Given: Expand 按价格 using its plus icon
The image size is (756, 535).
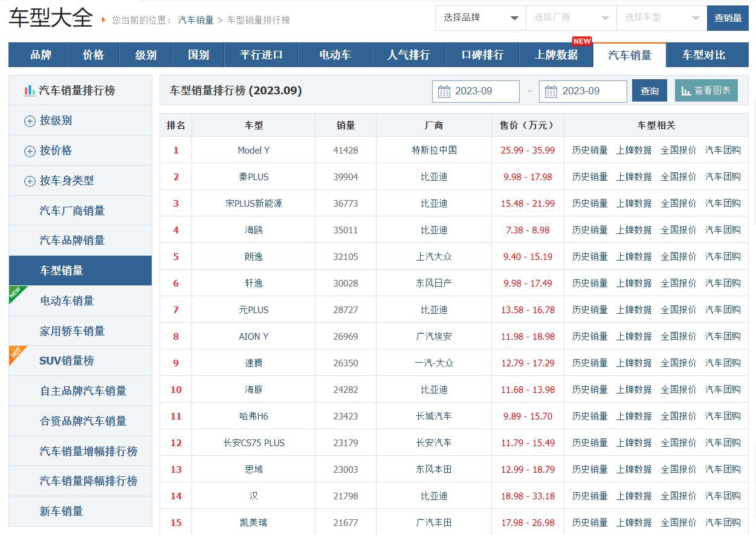Looking at the screenshot, I should pyautogui.click(x=30, y=151).
